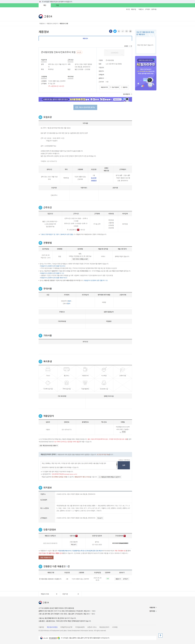The height and width of the screenshot is (644, 195).
Task: Click the 거짓 구인정보 신고 button
Action: point(46,557)
